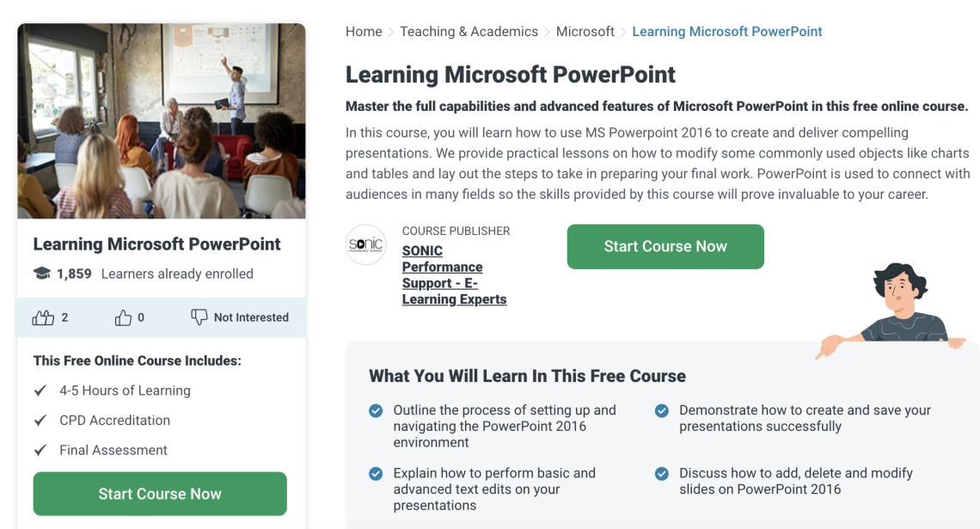980x529 pixels.
Task: Click the blue checkmark beside 'Discuss how to add' item
Action: pos(662,474)
